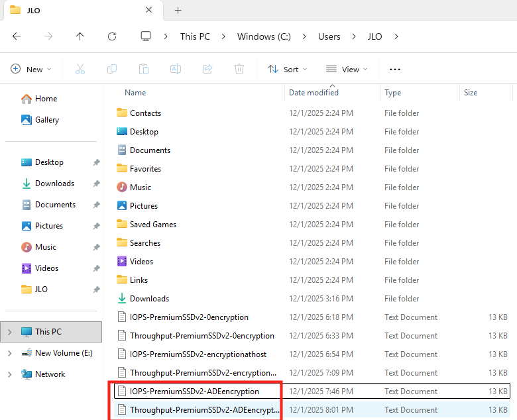Expand the New Volume (E:) tree node
The image size is (517, 420).
click(9, 353)
